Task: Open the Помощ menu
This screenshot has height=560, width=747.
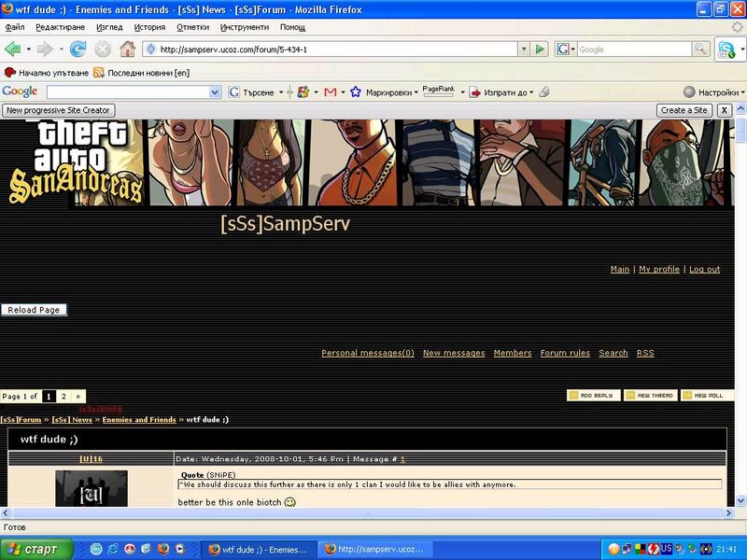Action: [x=292, y=27]
